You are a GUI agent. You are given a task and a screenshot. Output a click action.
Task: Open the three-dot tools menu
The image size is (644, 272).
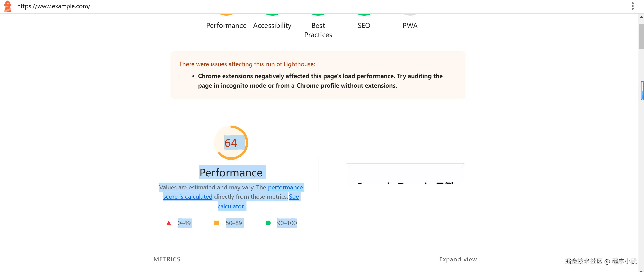coord(632,6)
